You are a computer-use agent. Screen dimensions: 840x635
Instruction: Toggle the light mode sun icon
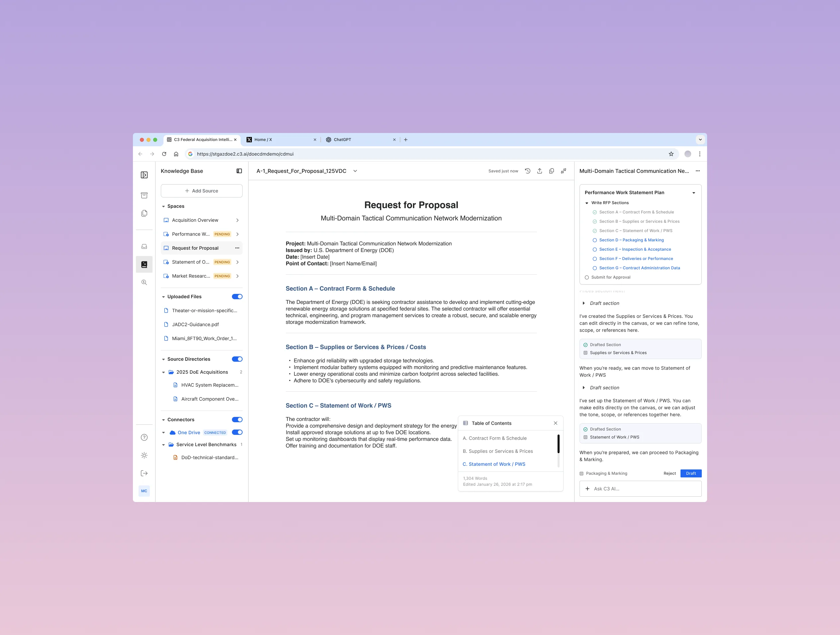coord(144,455)
